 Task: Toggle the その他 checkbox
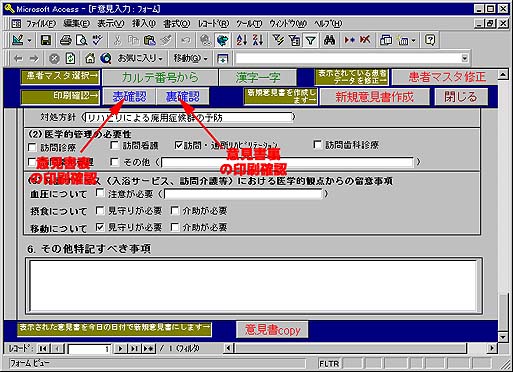pyautogui.click(x=115, y=162)
